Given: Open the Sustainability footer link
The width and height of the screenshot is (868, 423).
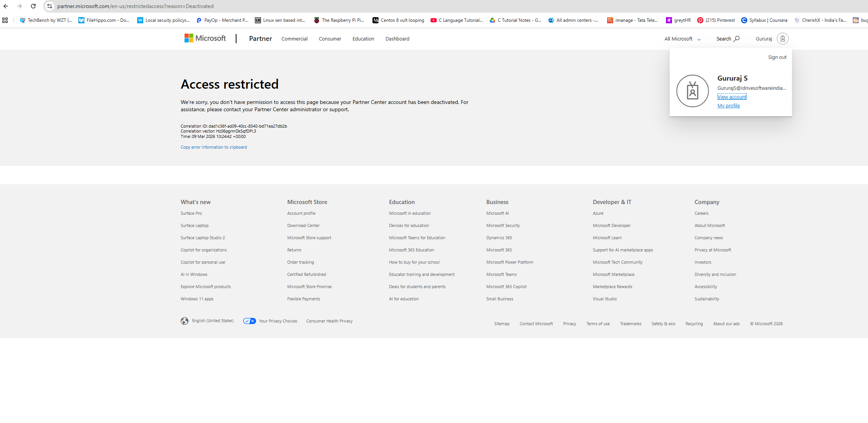Looking at the screenshot, I should [x=707, y=299].
